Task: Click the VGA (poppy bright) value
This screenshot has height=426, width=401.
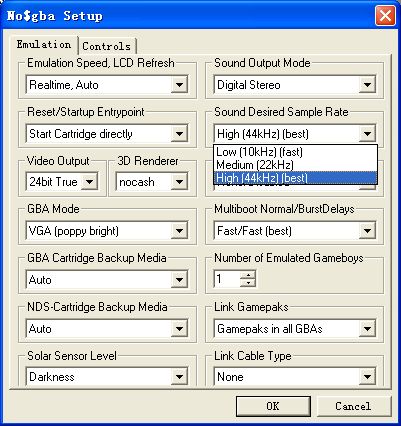Action: (x=74, y=231)
